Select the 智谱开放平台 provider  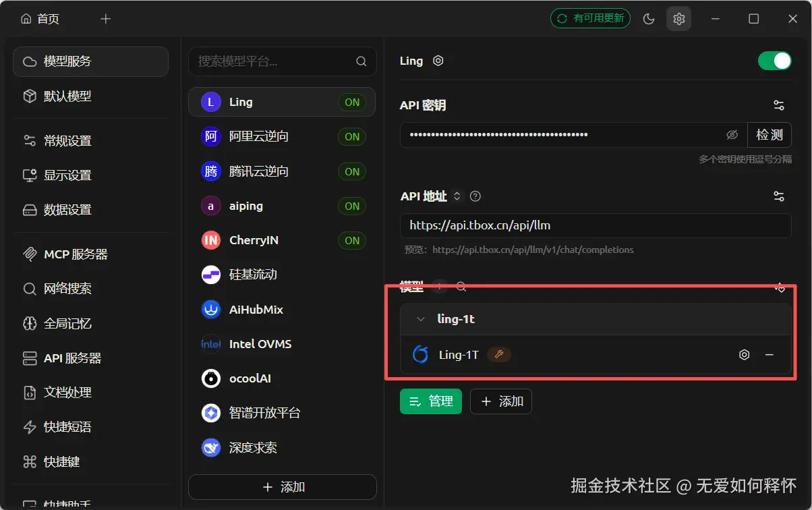coord(282,413)
